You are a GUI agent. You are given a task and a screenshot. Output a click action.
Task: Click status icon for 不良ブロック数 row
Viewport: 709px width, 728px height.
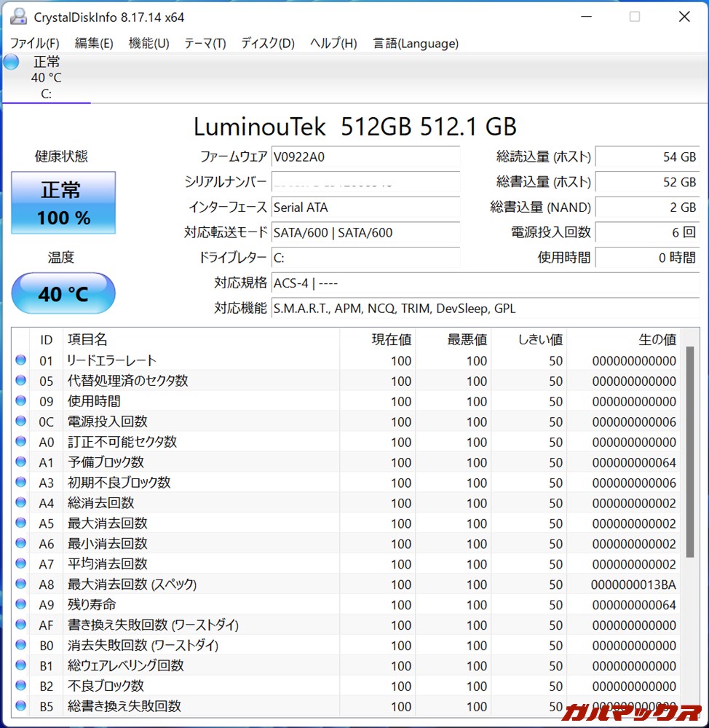point(20,686)
